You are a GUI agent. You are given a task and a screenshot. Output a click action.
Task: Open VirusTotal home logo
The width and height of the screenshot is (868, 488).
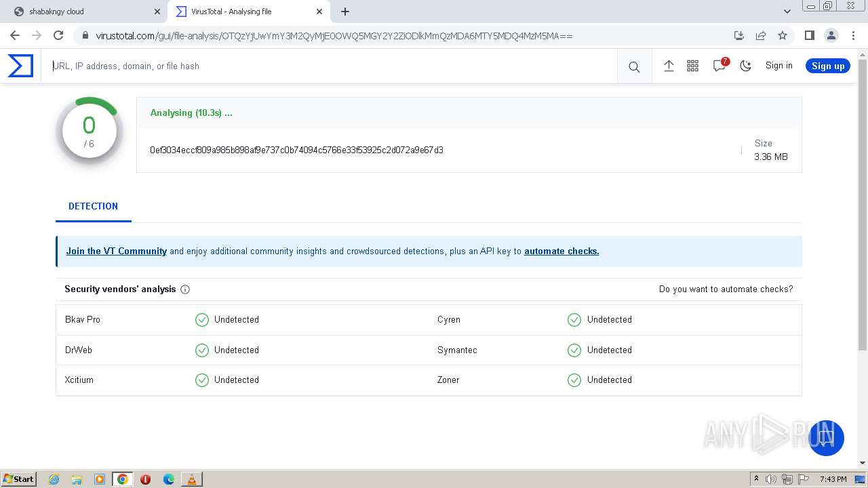tap(20, 66)
